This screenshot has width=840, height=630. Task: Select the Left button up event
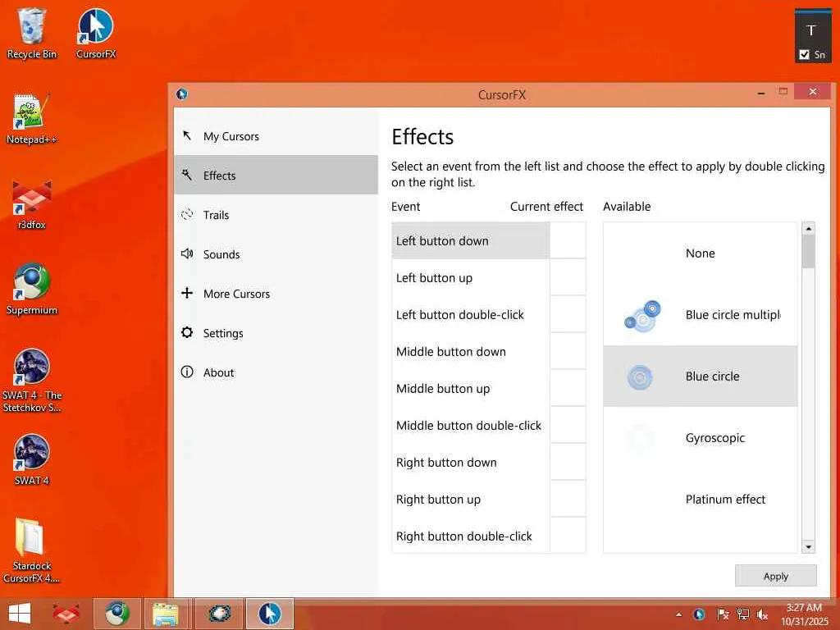point(470,278)
